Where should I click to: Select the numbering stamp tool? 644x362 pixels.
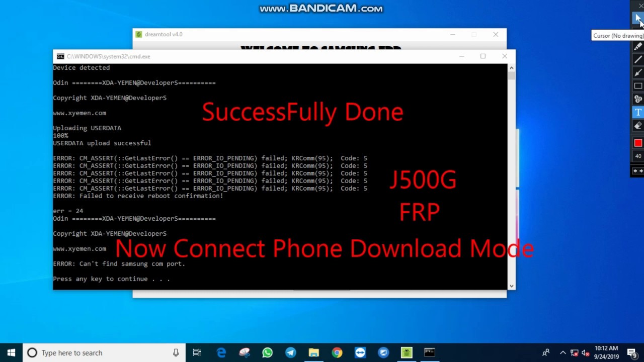[x=638, y=99]
